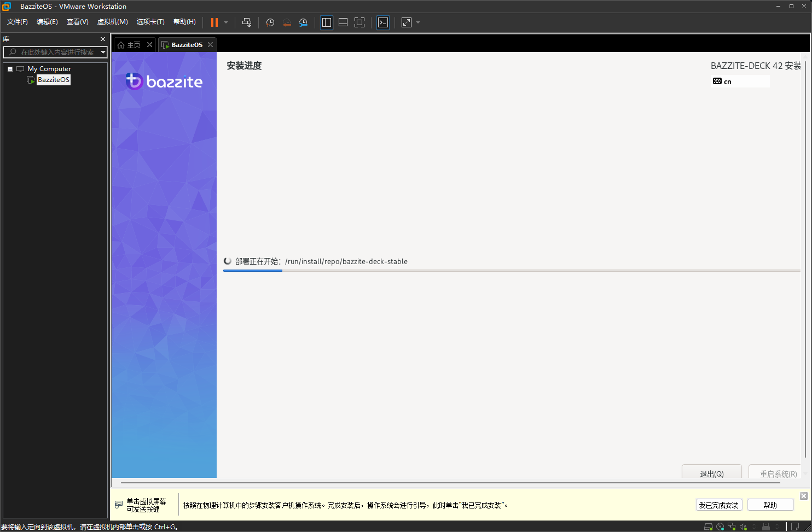The height and width of the screenshot is (532, 812).
Task: Collapse the My Computer tree node
Action: pyautogui.click(x=10, y=69)
